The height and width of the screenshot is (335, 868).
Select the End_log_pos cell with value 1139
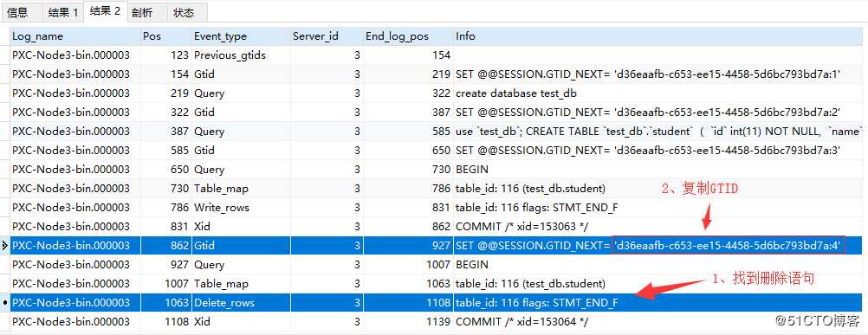point(408,321)
